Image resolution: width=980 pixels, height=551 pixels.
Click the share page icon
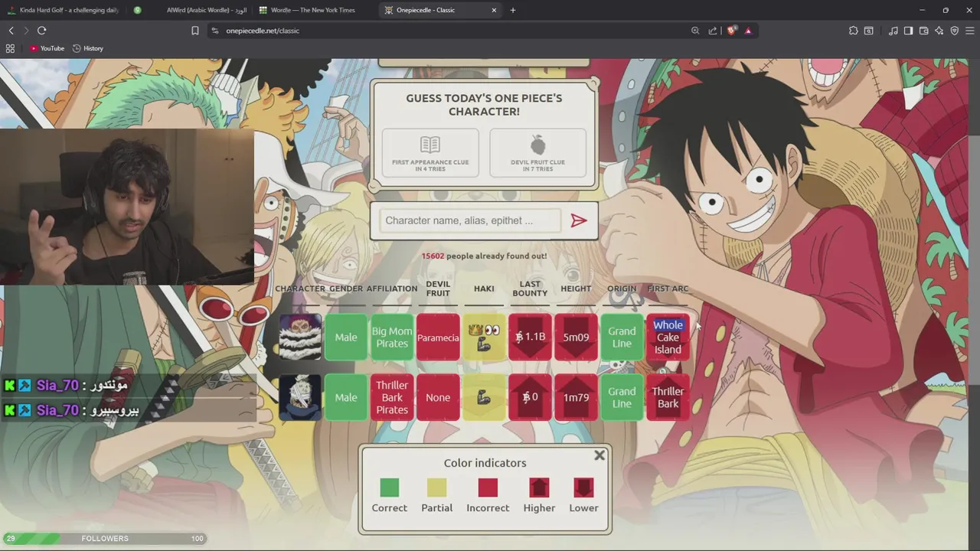pyautogui.click(x=713, y=31)
